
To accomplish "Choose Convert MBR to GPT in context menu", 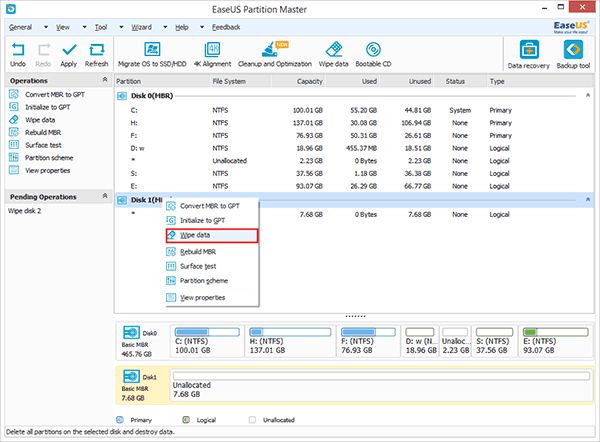I will coord(212,206).
